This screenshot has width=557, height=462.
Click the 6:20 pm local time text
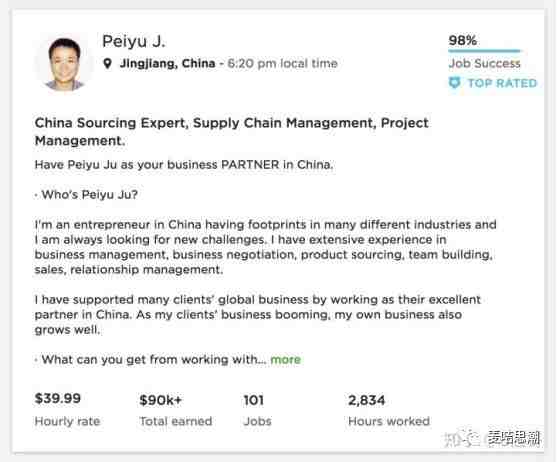282,64
